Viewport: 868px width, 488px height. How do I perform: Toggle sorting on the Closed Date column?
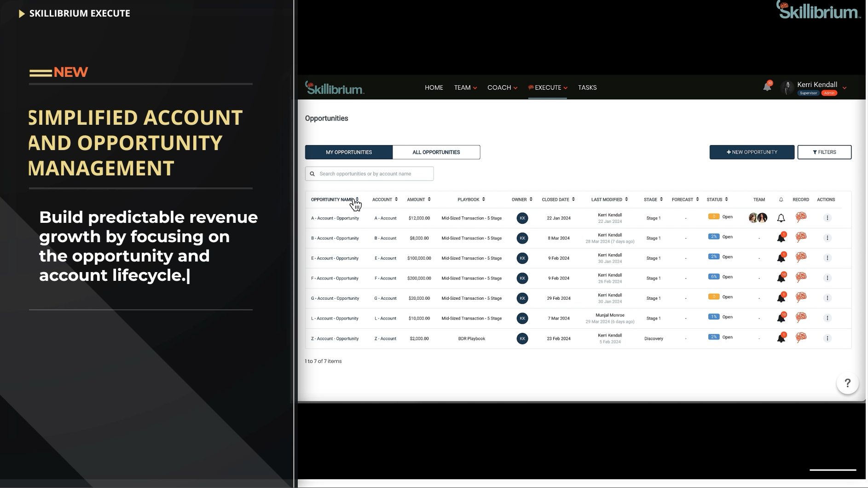tap(573, 199)
